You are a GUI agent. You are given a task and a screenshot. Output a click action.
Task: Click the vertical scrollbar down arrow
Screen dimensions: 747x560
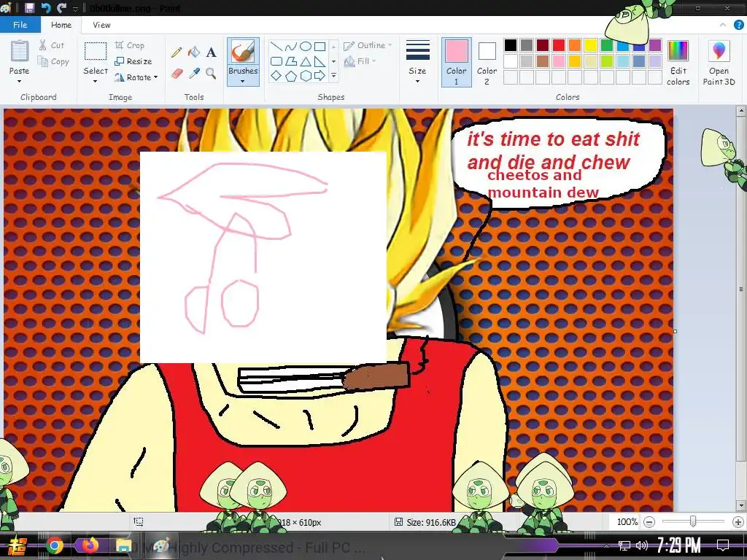point(741,505)
